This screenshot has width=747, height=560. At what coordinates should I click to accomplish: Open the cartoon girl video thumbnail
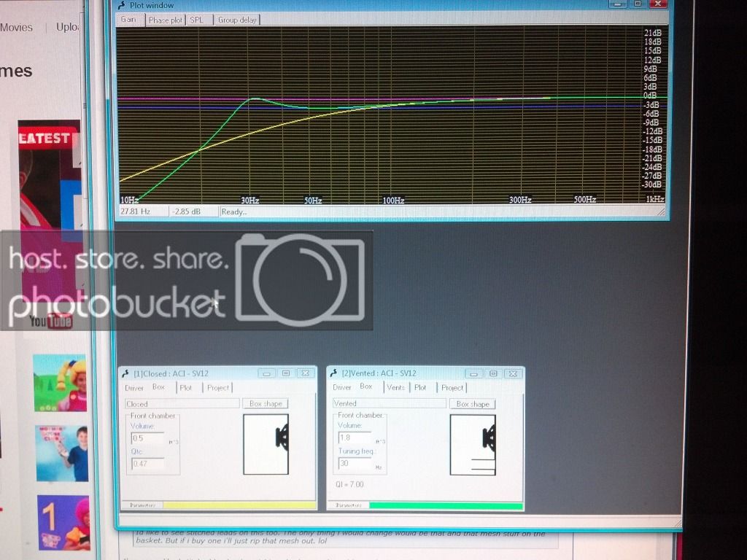pyautogui.click(x=60, y=383)
